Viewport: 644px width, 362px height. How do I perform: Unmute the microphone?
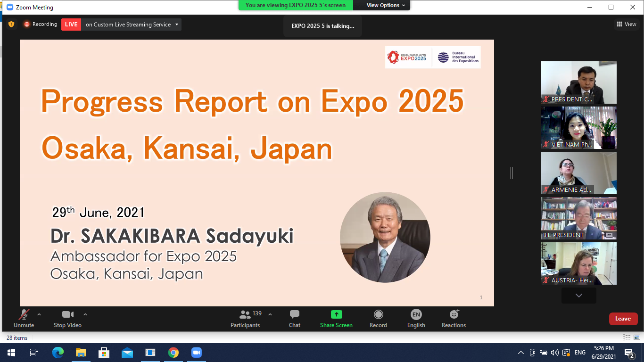click(24, 319)
